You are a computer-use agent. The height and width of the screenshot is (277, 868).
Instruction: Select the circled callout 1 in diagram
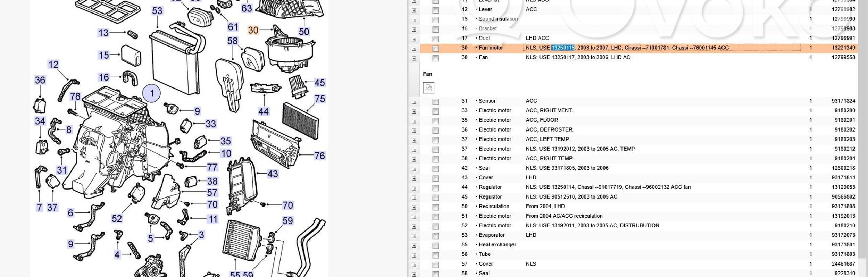coord(151,93)
